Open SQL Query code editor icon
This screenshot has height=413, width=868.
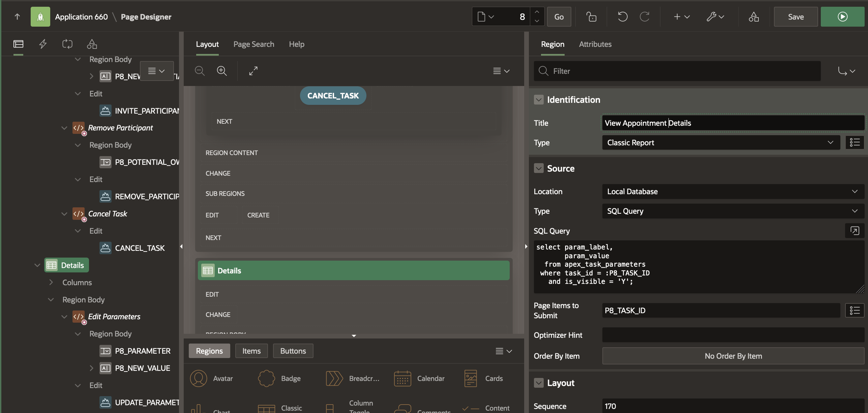pyautogui.click(x=854, y=231)
